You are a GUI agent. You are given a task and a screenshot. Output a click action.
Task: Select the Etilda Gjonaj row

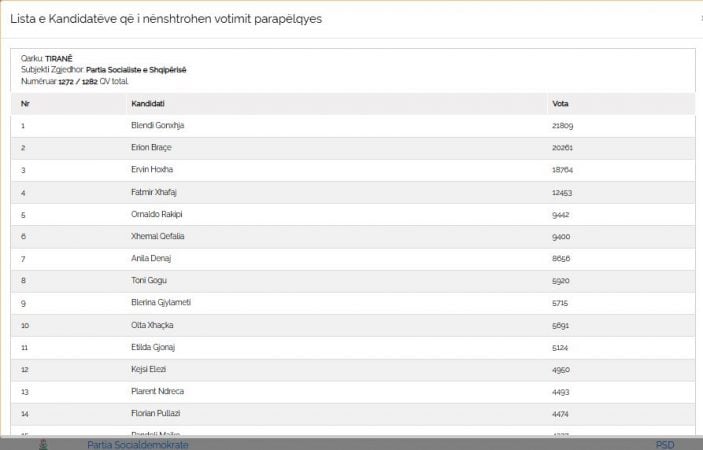[353, 347]
